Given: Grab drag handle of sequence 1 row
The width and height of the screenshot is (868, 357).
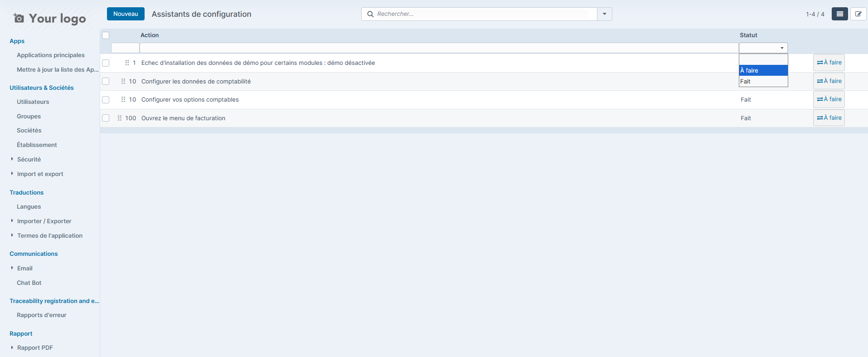Looking at the screenshot, I should (x=127, y=63).
